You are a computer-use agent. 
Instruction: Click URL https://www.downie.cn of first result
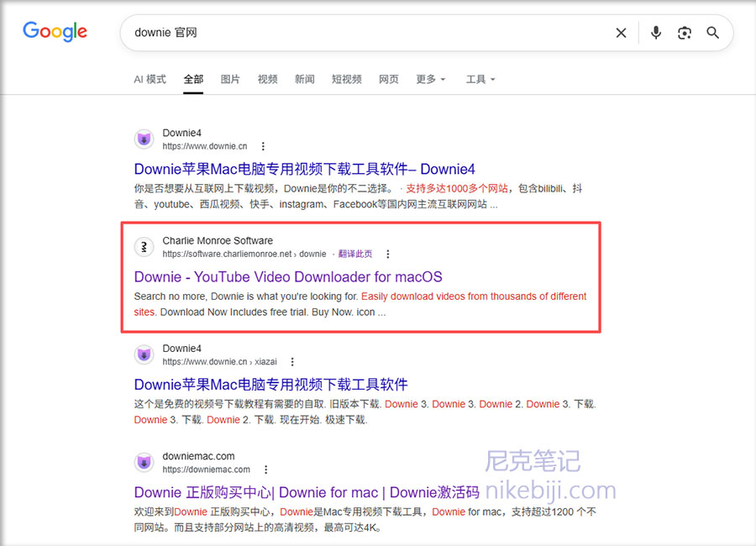coord(205,146)
